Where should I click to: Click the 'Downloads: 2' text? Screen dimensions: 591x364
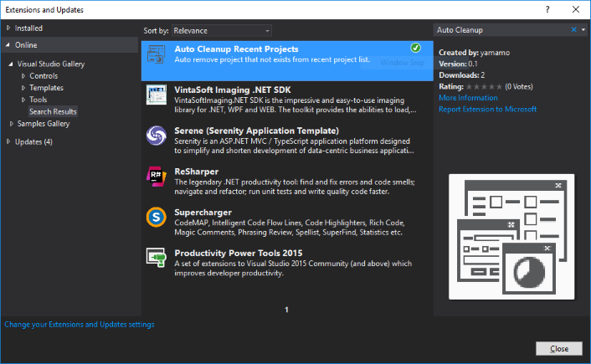coord(462,75)
